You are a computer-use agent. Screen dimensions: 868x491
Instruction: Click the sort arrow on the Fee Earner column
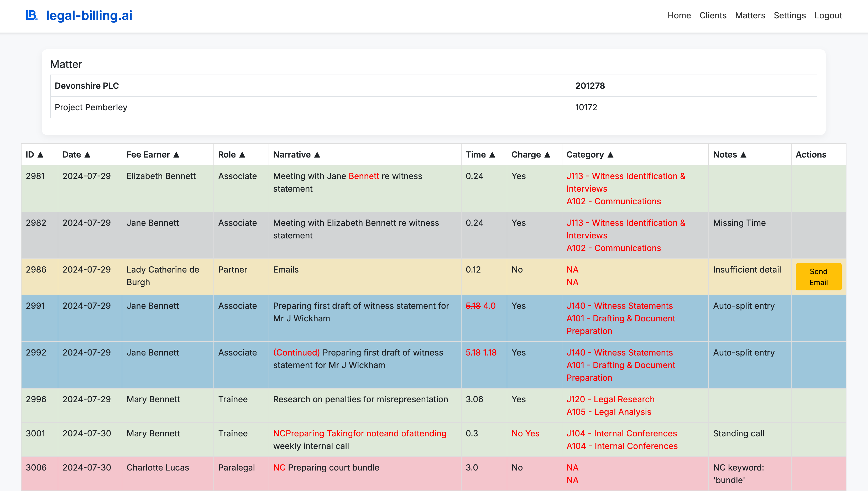pyautogui.click(x=177, y=154)
